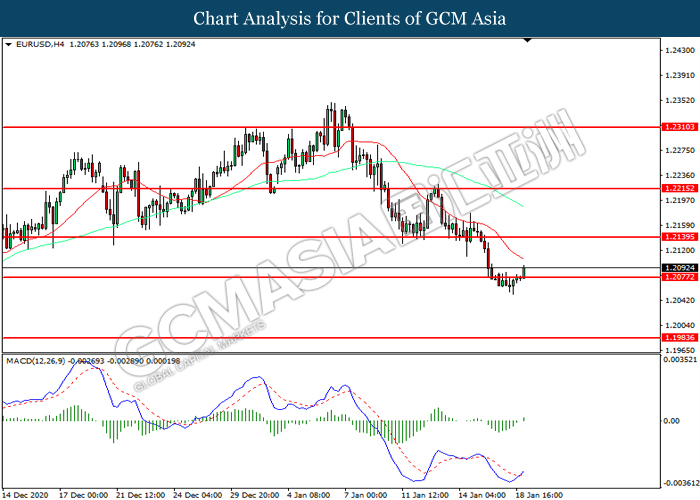Click the EURUSD,H4 symbol label
The width and height of the screenshot is (700, 500).
(40, 44)
